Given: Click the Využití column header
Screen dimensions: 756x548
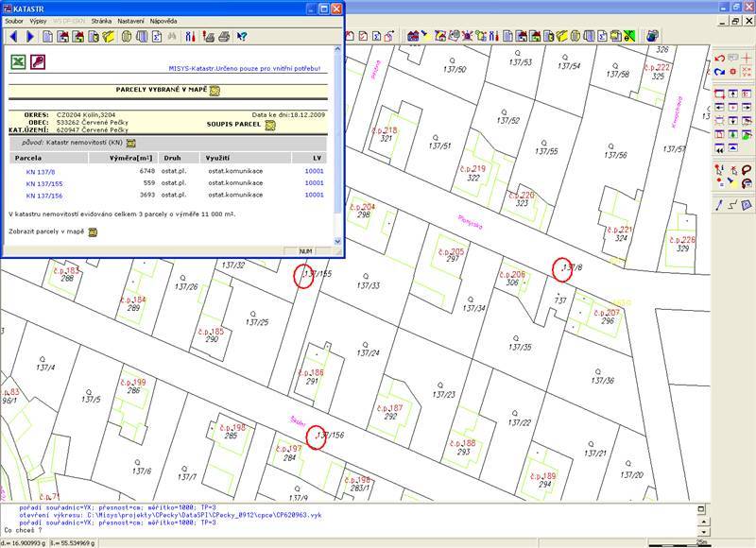Looking at the screenshot, I should click(246, 158).
